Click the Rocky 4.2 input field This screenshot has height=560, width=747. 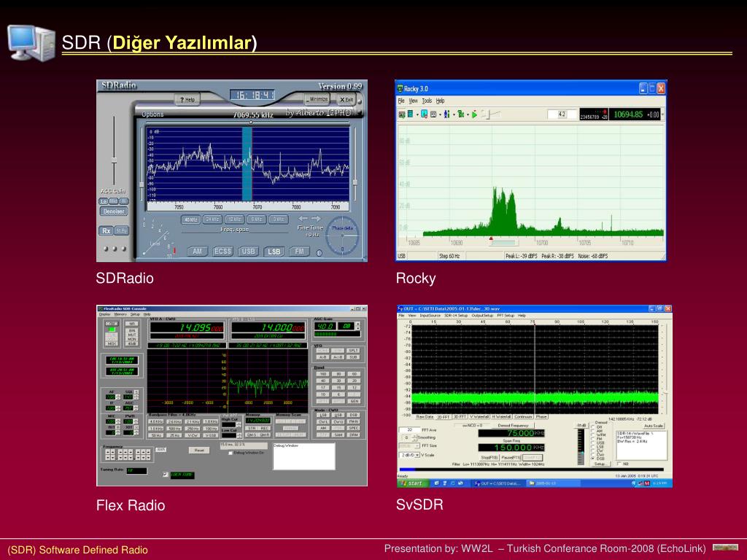coord(561,114)
